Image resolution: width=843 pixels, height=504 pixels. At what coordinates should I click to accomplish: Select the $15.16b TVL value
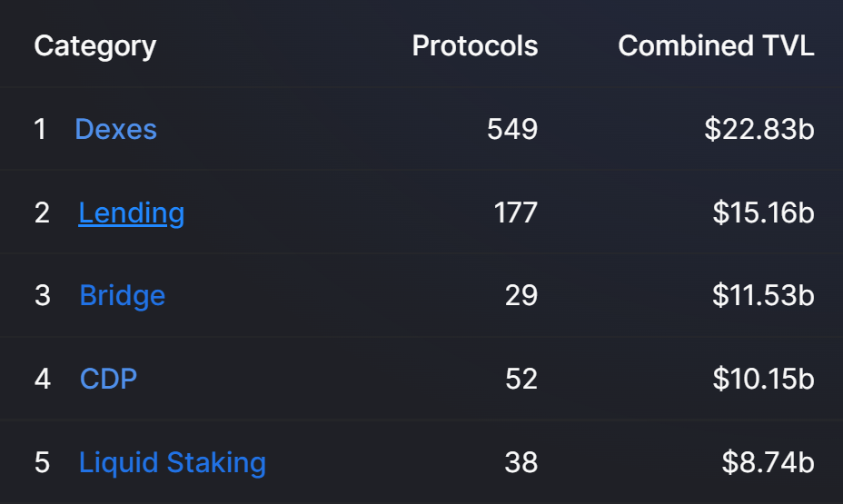tap(763, 212)
